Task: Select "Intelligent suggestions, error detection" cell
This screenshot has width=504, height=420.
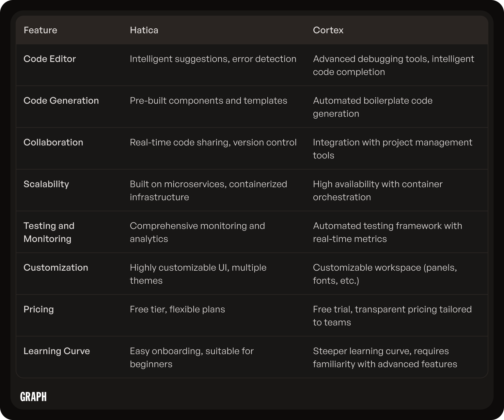Action: [213, 59]
